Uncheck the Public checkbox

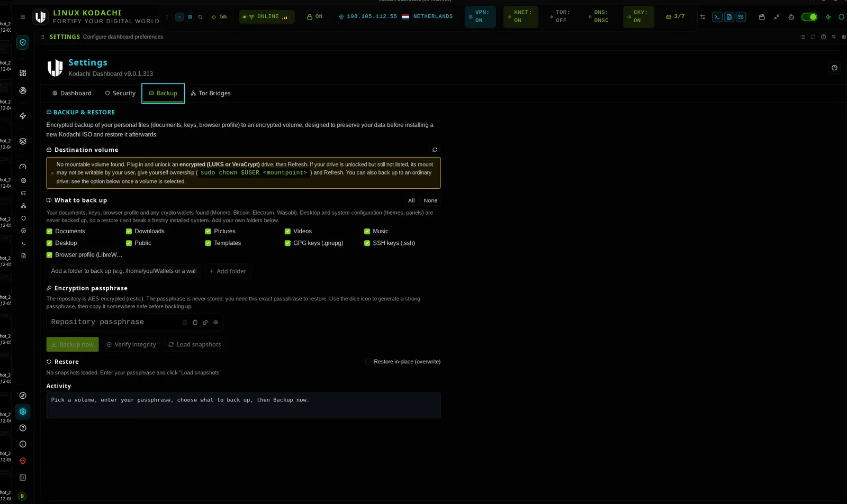129,243
